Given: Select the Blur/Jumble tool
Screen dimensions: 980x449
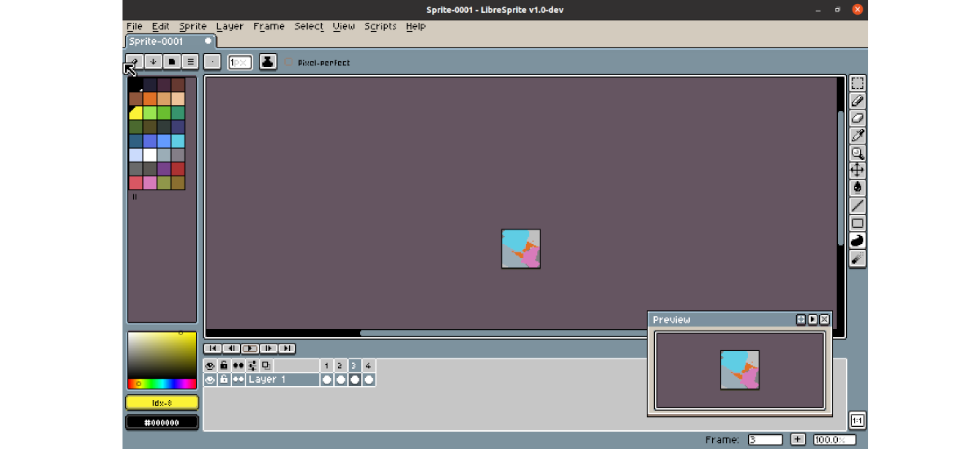Looking at the screenshot, I should [857, 259].
